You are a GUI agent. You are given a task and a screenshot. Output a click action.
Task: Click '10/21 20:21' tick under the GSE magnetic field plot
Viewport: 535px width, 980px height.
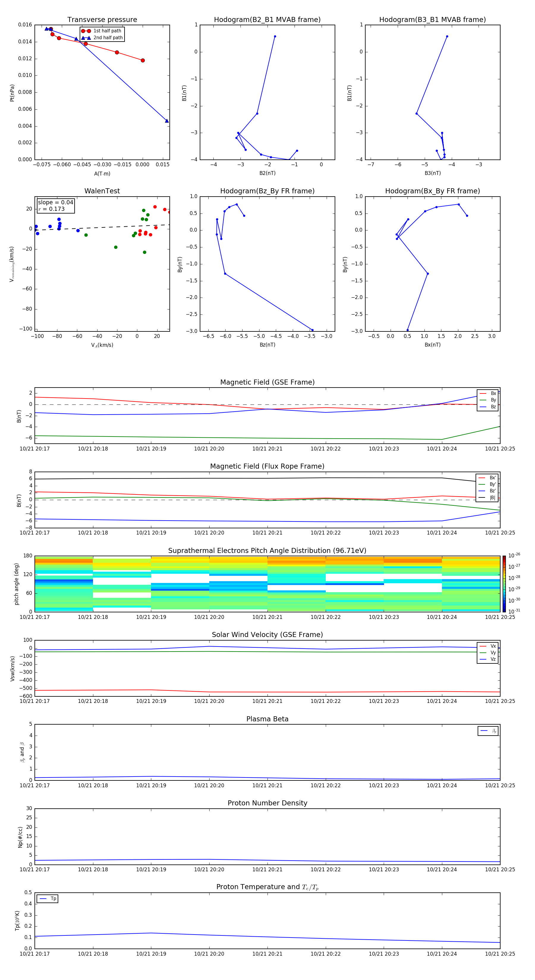[267, 449]
